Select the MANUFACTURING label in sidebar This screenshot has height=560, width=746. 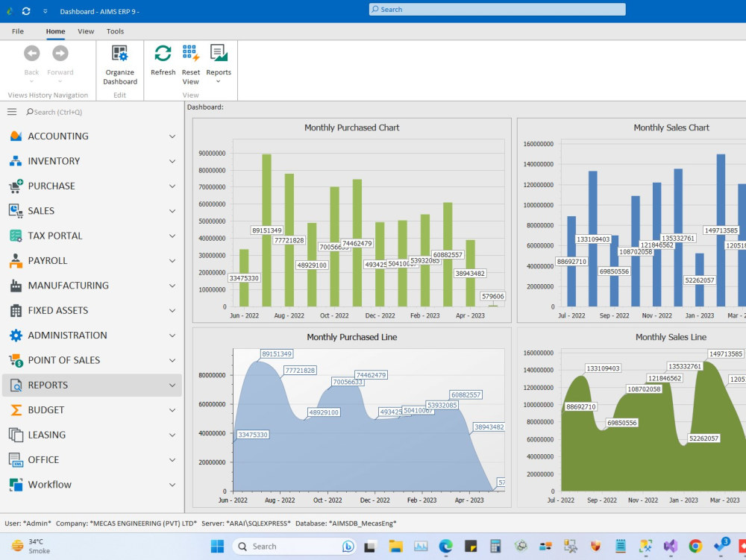(69, 286)
